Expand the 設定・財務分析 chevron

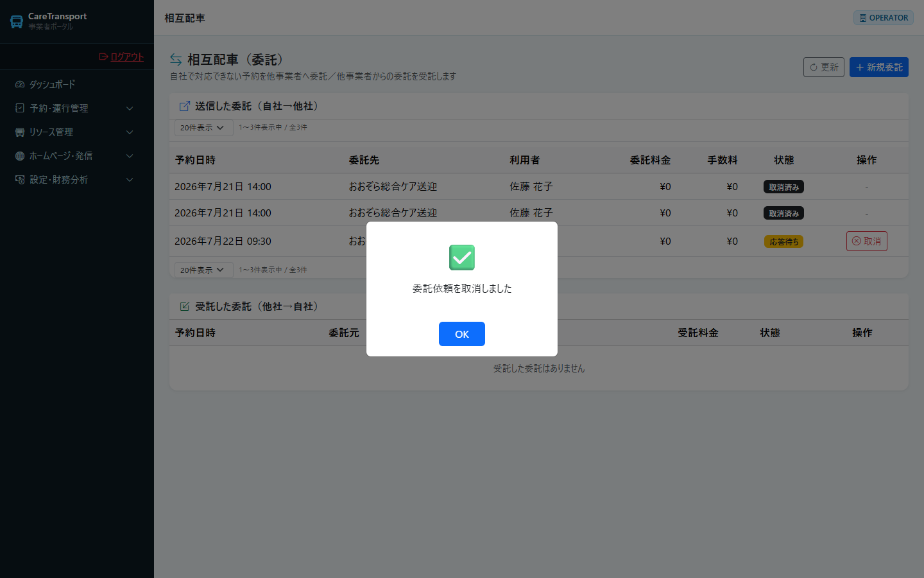tap(130, 180)
